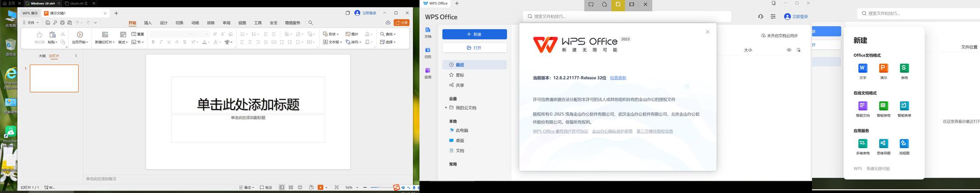
Task: Click the 检查更新 link in About dialog
Action: click(618, 78)
